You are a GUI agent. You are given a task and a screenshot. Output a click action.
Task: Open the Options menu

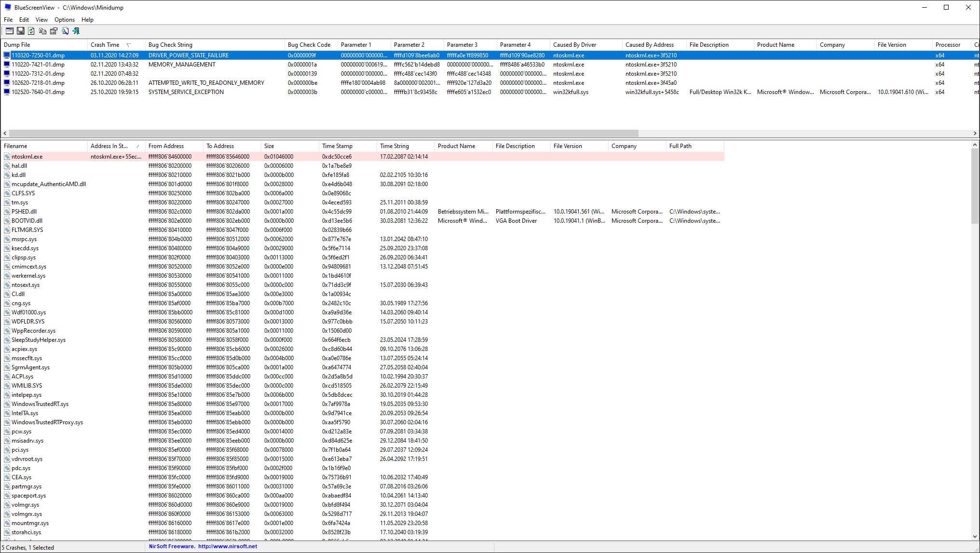(64, 20)
